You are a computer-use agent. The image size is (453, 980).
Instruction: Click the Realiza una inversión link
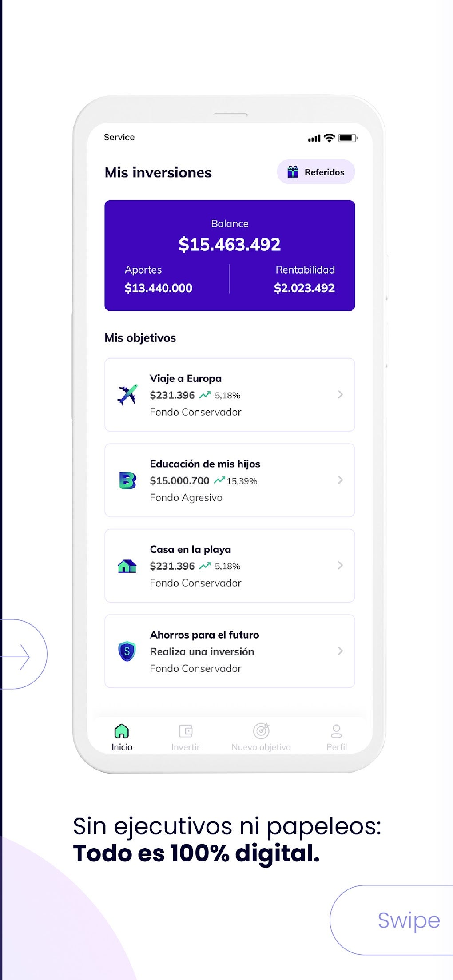click(202, 651)
